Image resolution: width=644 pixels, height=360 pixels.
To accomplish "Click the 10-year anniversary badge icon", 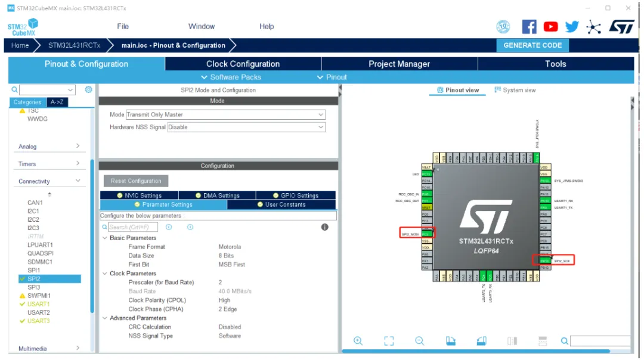I will (503, 27).
